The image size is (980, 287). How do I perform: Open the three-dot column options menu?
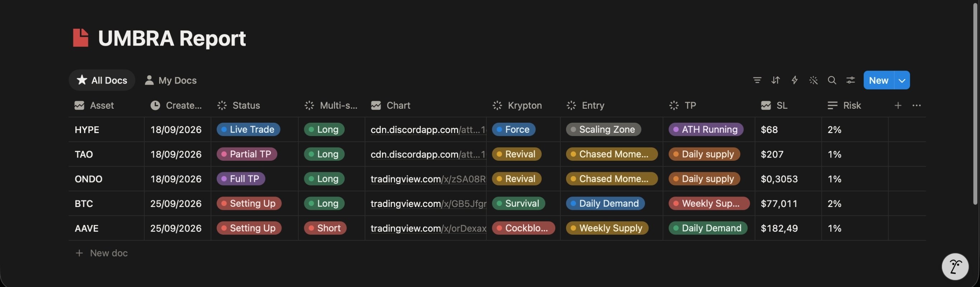(x=917, y=105)
